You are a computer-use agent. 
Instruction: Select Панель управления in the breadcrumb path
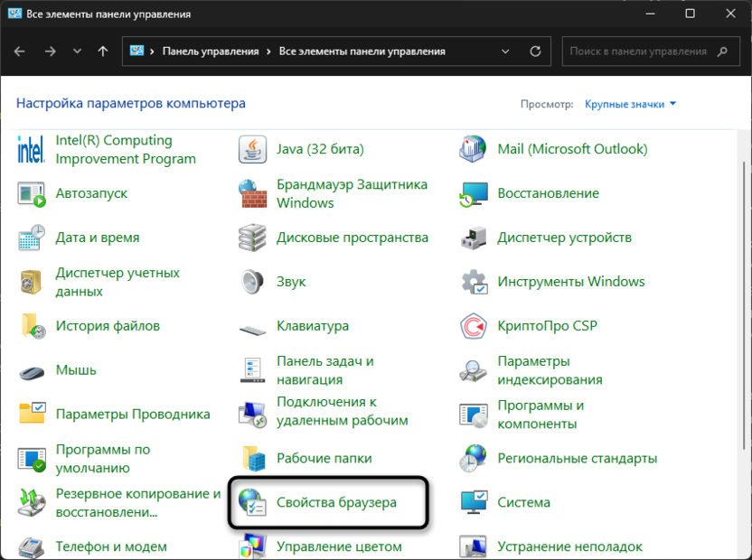[x=210, y=51]
